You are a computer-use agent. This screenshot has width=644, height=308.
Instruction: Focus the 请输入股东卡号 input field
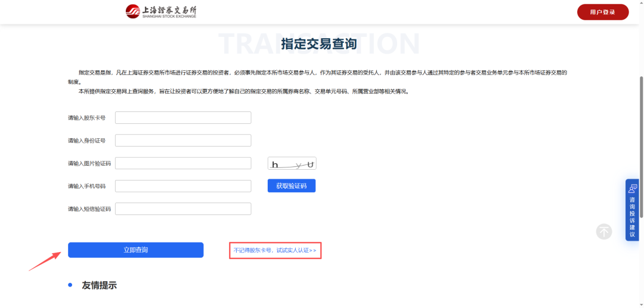coord(183,118)
